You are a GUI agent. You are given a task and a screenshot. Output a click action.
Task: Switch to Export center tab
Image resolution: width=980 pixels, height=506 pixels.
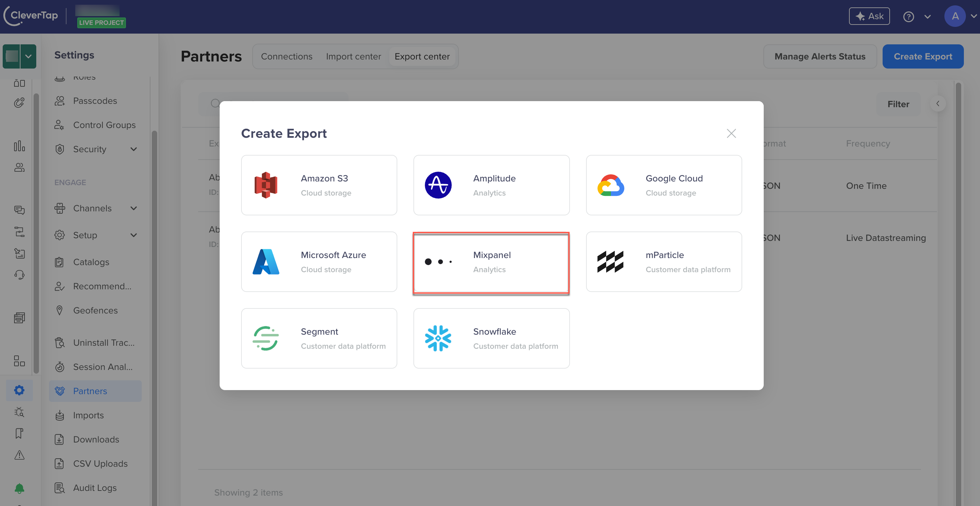point(422,56)
